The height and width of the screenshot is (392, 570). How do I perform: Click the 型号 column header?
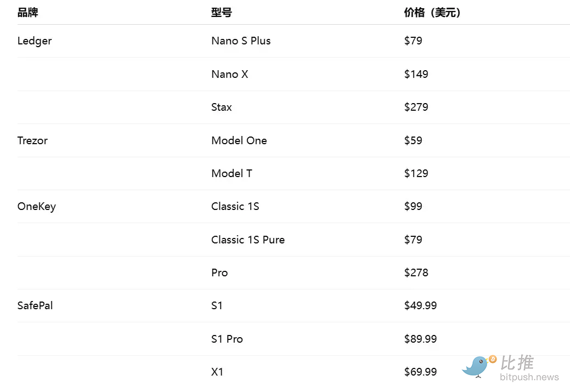pos(222,13)
